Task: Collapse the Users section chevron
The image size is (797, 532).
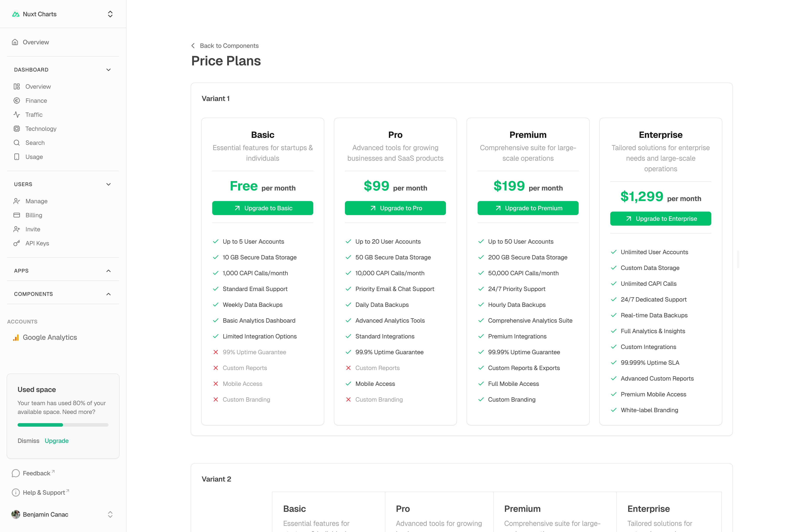Action: pos(108,184)
